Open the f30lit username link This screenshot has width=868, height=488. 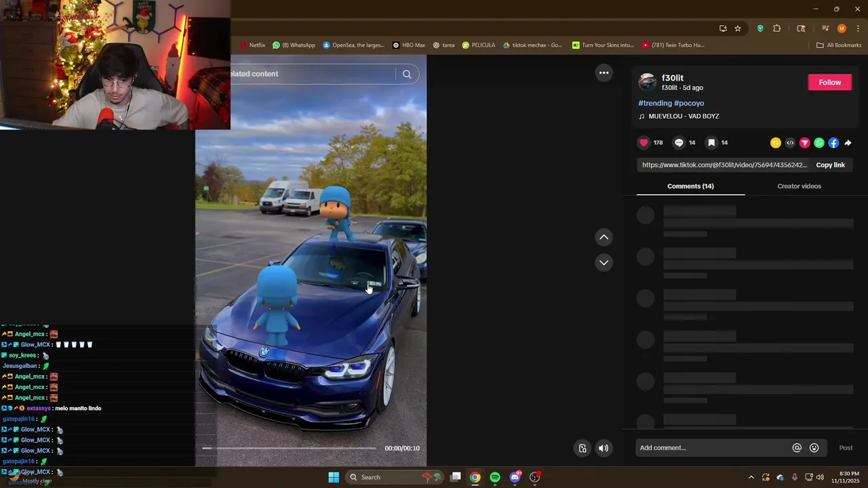coord(673,78)
